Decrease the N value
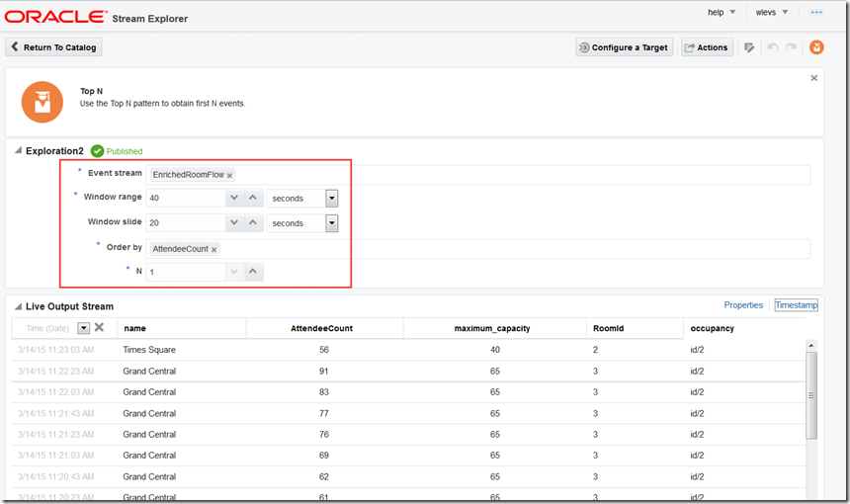This screenshot has width=850, height=504. coord(234,272)
